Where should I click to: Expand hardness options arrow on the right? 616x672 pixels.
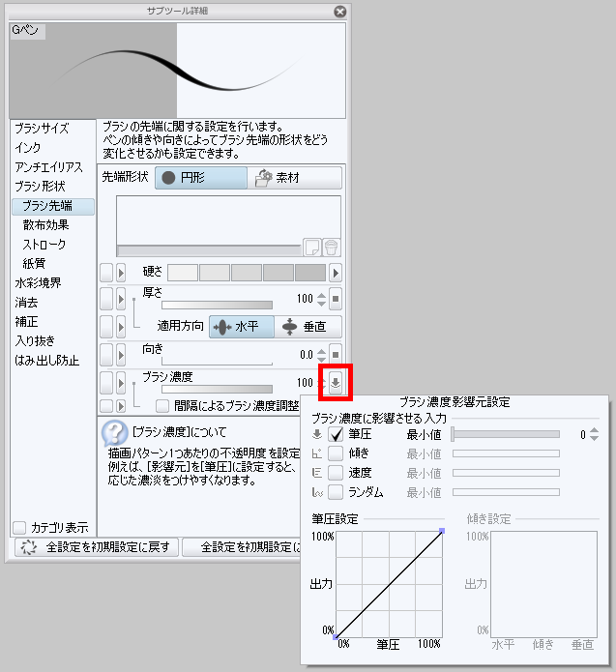(x=336, y=273)
